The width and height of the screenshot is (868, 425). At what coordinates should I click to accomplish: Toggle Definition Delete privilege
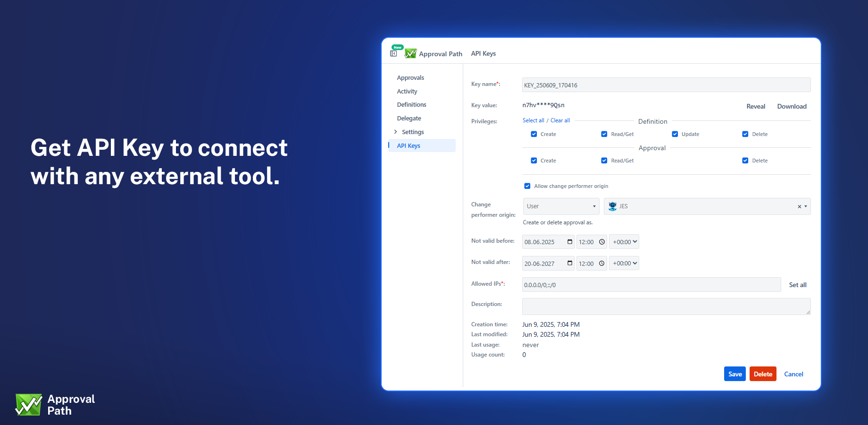pyautogui.click(x=745, y=134)
